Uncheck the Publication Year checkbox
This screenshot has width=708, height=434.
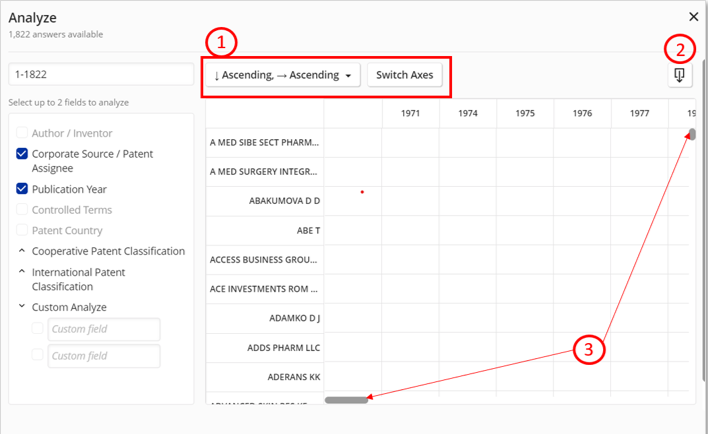coord(22,189)
